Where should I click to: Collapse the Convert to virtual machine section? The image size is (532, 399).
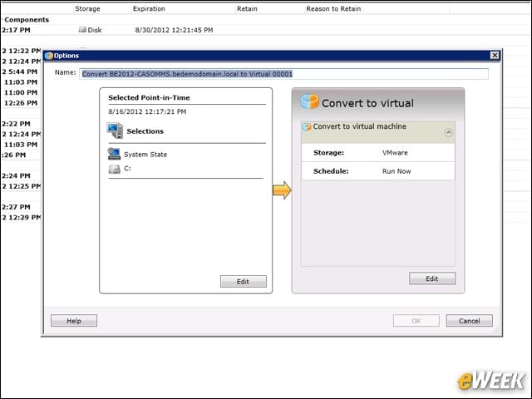tap(448, 132)
